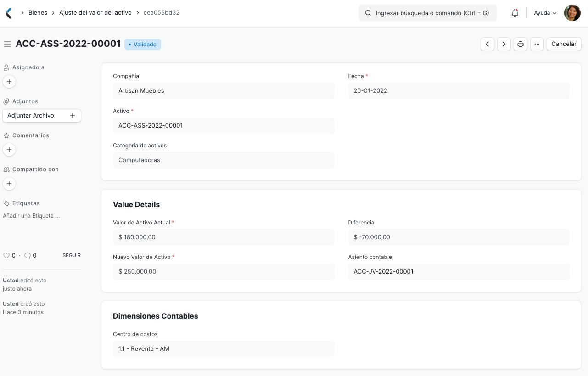Go to previous document arrow
This screenshot has width=588, height=376.
coord(487,44)
